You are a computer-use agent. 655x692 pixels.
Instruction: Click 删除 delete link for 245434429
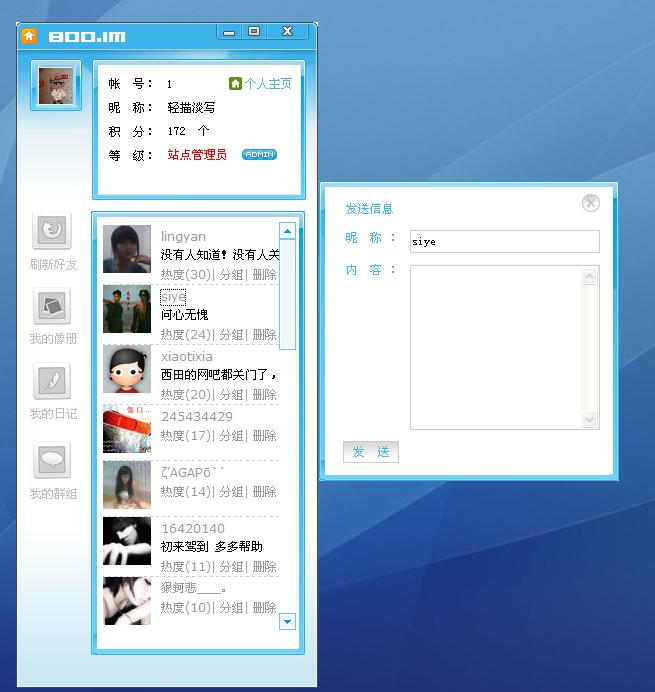(x=264, y=436)
